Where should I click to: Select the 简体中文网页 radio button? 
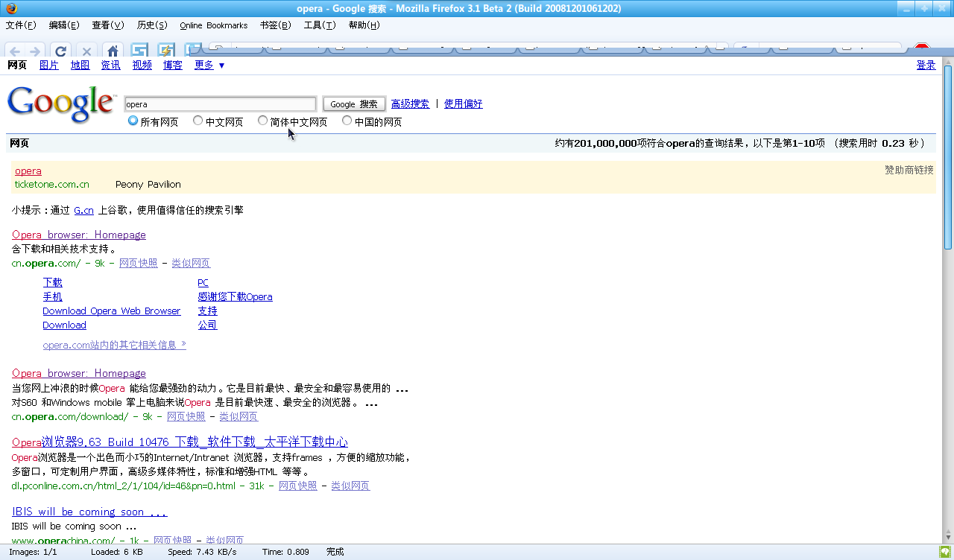click(263, 121)
